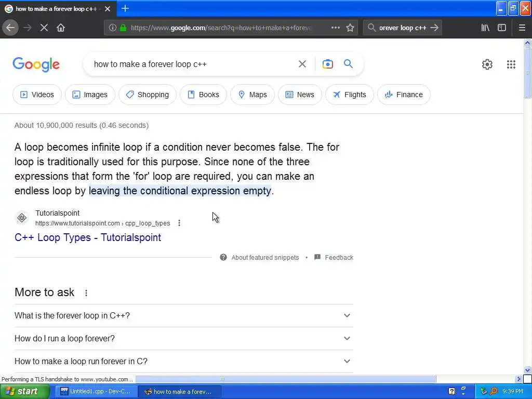This screenshot has width=532, height=399.
Task: Switch to the Finance filter
Action: pos(404,95)
